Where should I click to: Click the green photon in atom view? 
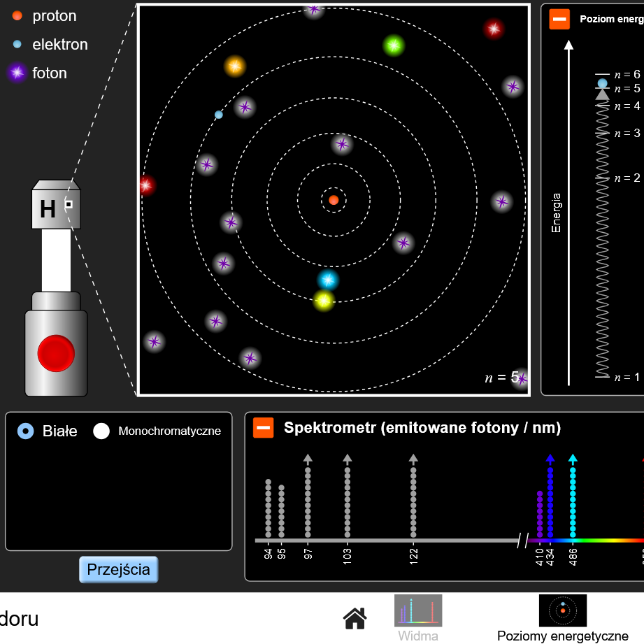(x=394, y=45)
